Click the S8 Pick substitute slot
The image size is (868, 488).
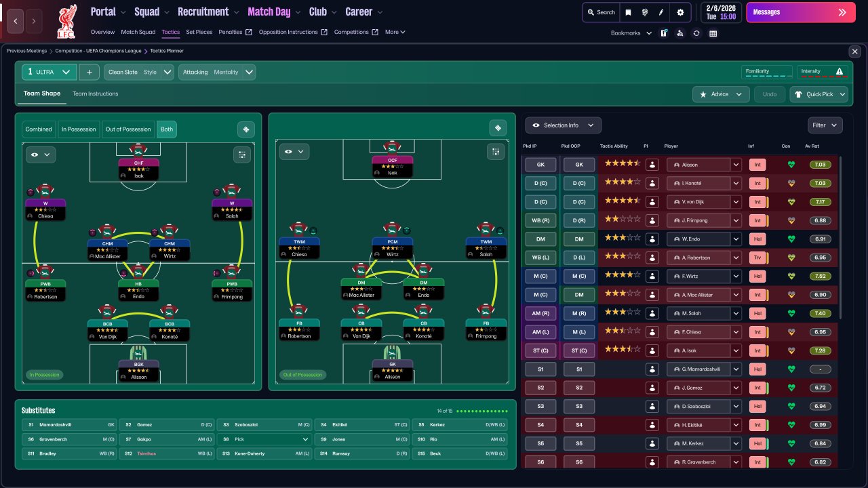264,439
